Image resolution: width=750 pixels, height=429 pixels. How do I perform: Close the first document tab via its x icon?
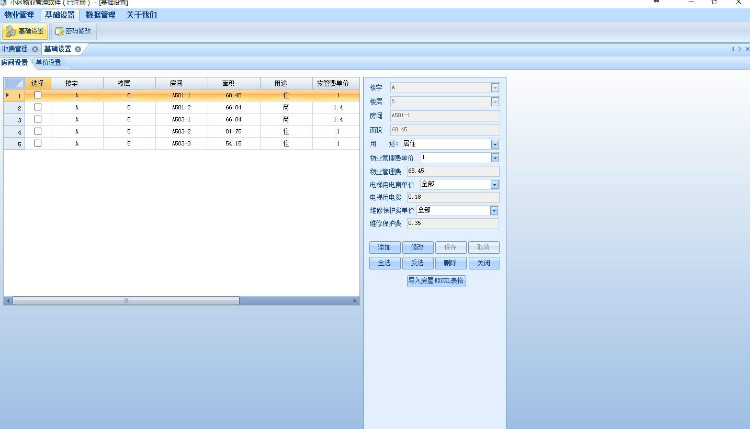click(x=35, y=49)
